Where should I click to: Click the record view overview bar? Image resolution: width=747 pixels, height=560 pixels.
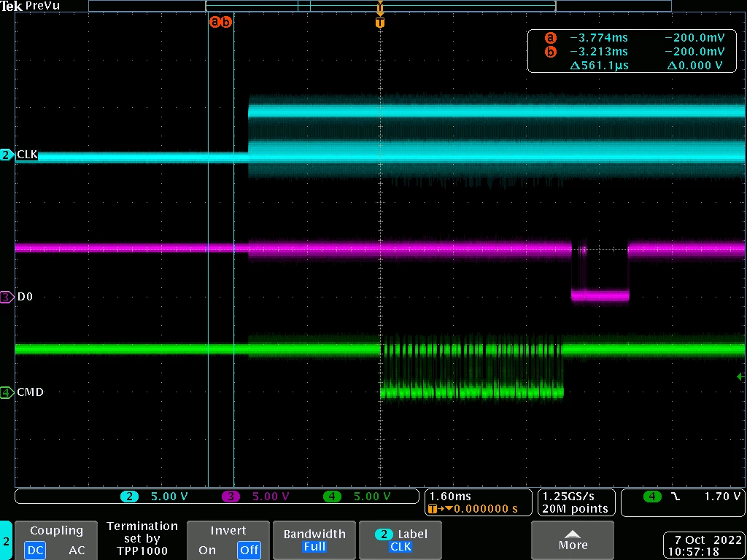(x=379, y=6)
